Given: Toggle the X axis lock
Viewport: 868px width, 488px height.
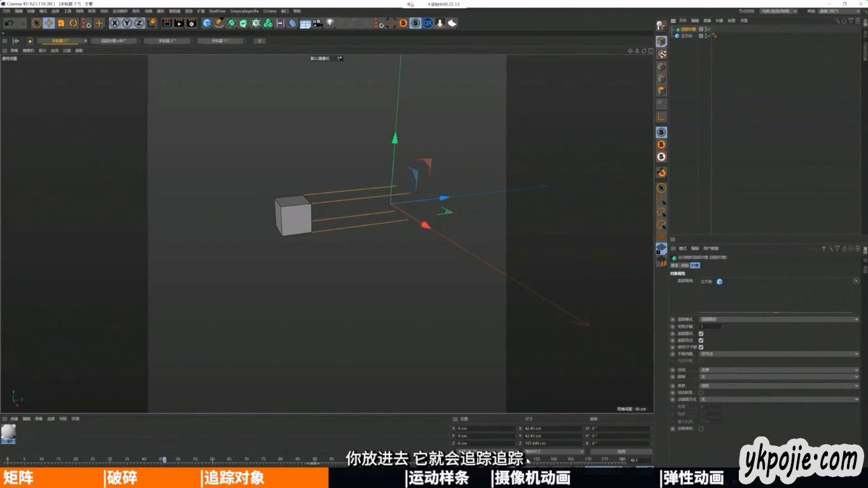Looking at the screenshot, I should click(x=115, y=23).
